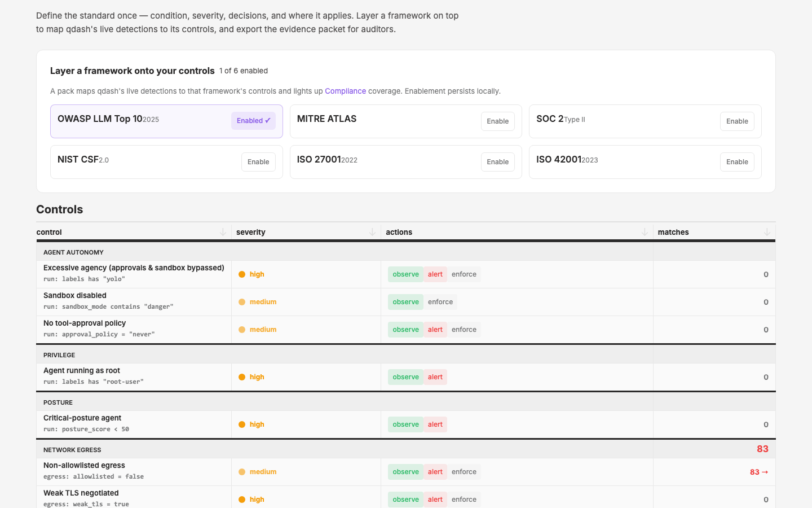Click the AGENT AUTONOMY group header
This screenshot has height=508, width=812.
pyautogui.click(x=73, y=252)
